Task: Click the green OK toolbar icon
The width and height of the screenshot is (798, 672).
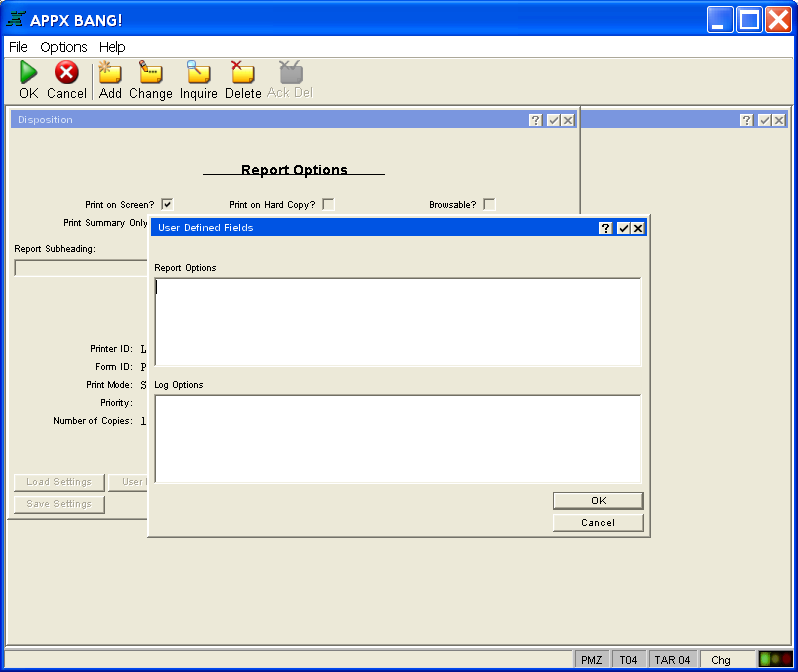Action: coord(28,73)
